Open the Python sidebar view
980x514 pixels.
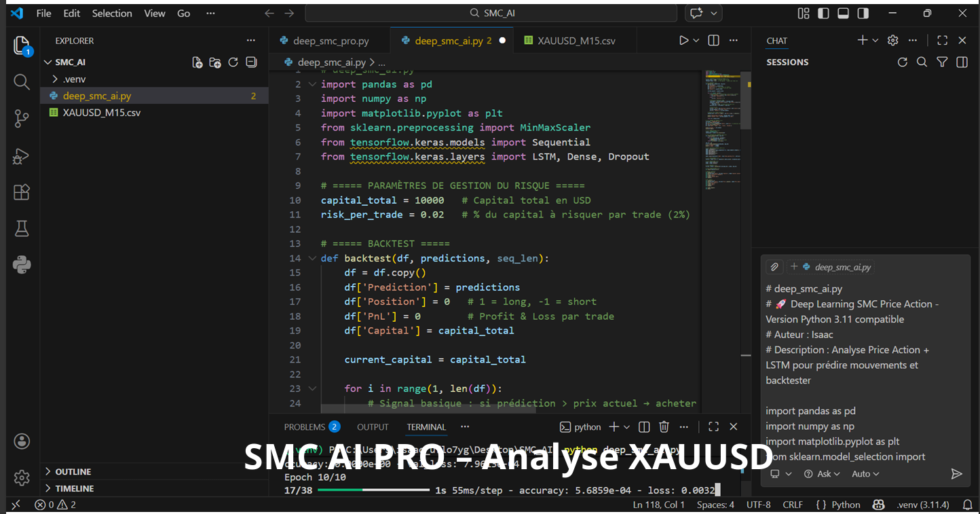click(22, 265)
